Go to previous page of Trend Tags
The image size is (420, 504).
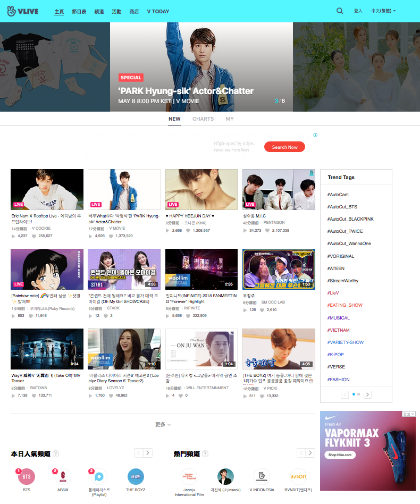tap(345, 394)
